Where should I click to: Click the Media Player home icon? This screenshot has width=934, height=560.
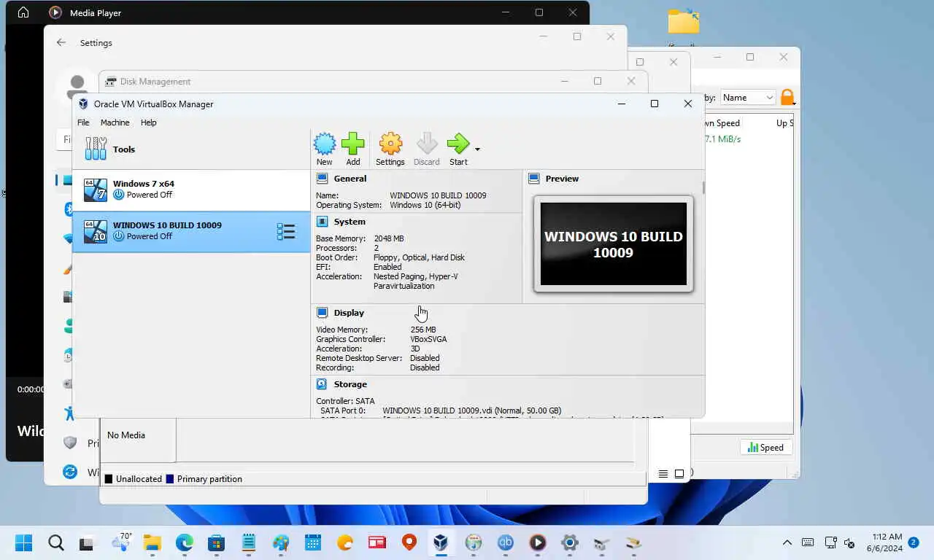[x=23, y=12]
